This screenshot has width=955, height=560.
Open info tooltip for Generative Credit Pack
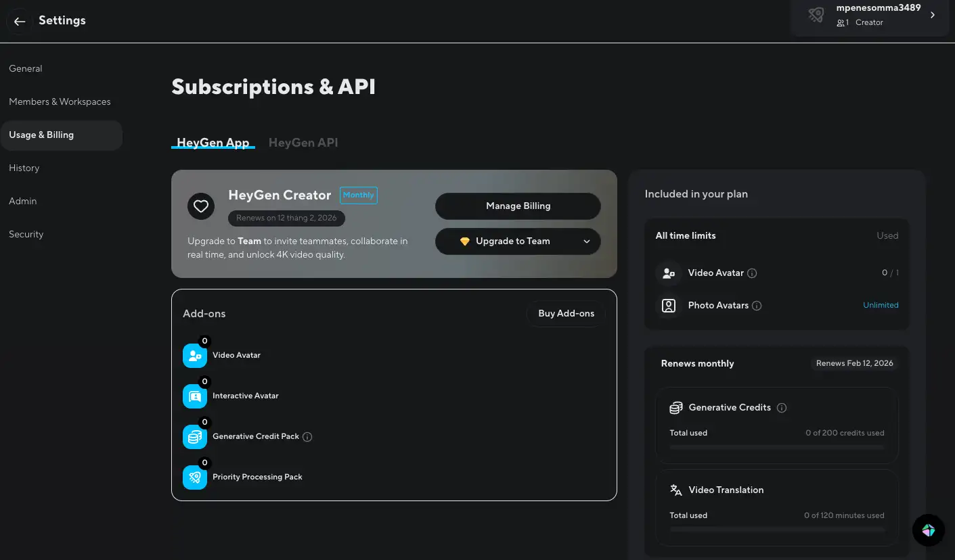307,437
